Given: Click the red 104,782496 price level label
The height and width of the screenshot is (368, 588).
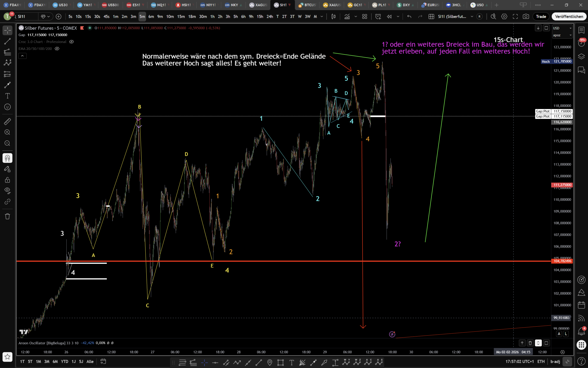Looking at the screenshot, I should tap(562, 261).
